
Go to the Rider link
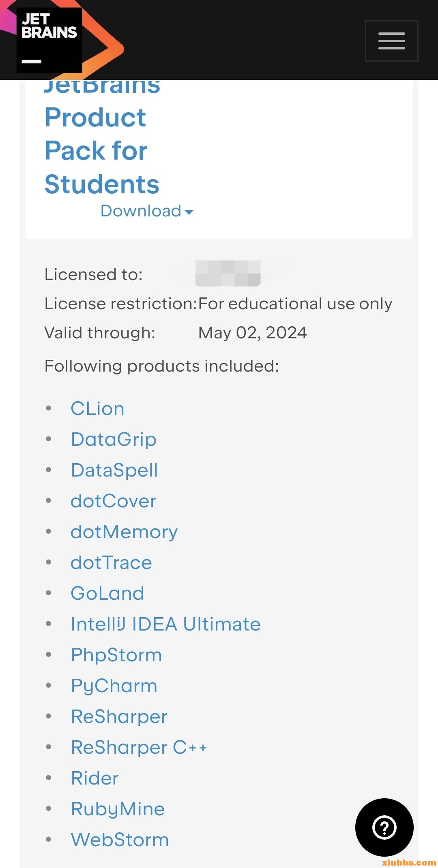tap(94, 778)
